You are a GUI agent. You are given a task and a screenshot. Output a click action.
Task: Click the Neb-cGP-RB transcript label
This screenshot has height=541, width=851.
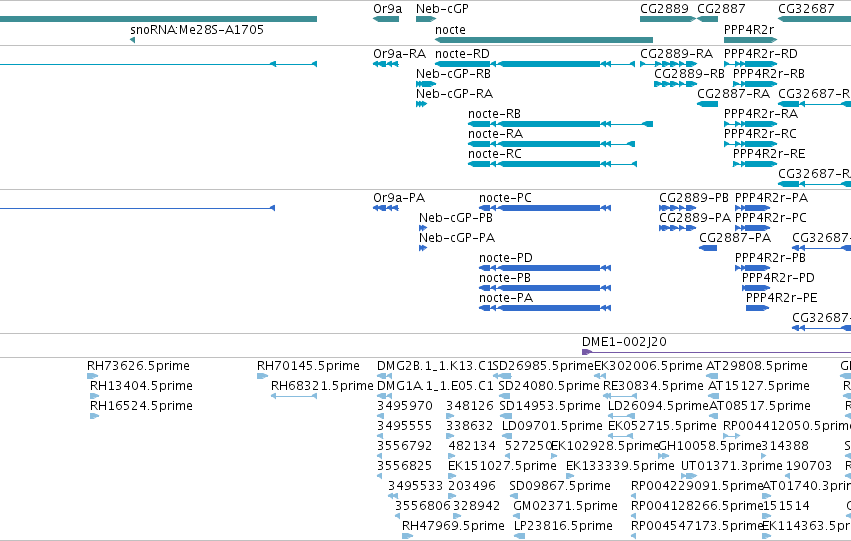pos(453,74)
